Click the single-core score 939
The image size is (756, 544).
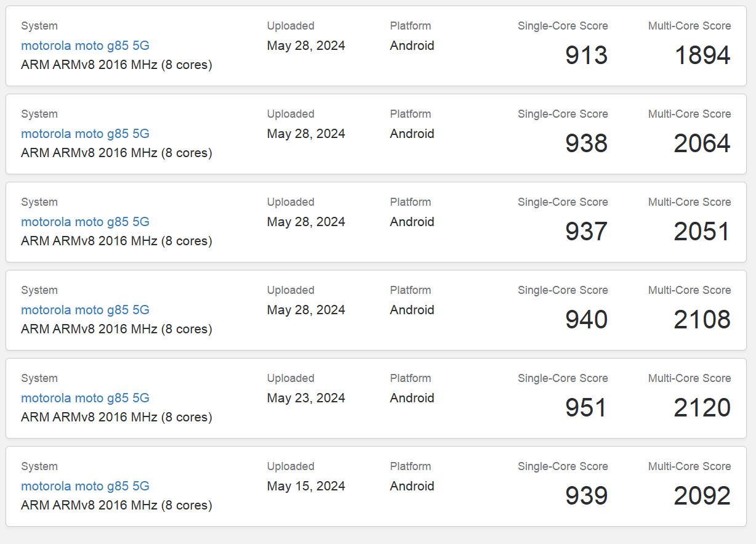pos(586,496)
